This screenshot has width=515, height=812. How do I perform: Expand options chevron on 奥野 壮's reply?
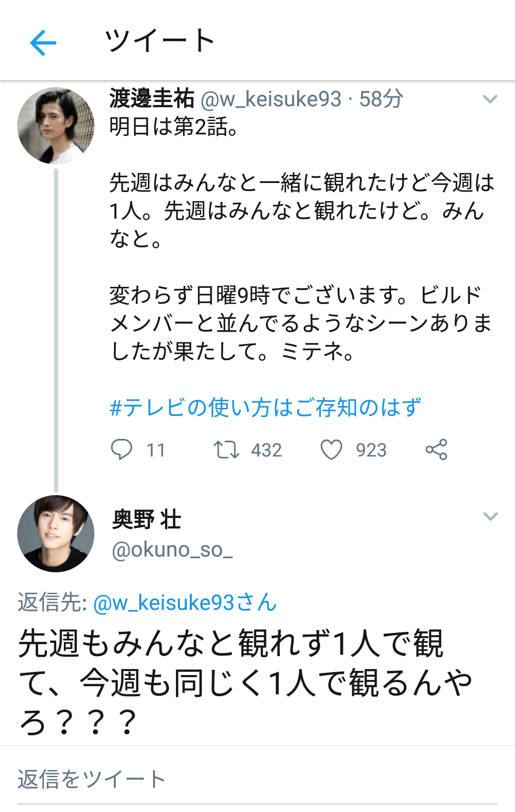(490, 517)
